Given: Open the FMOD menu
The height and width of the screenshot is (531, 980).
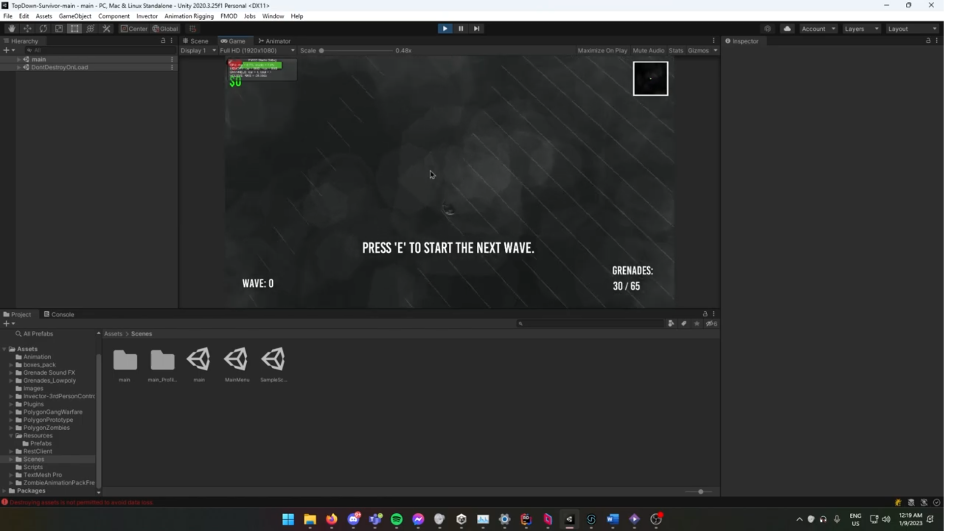Looking at the screenshot, I should 229,16.
